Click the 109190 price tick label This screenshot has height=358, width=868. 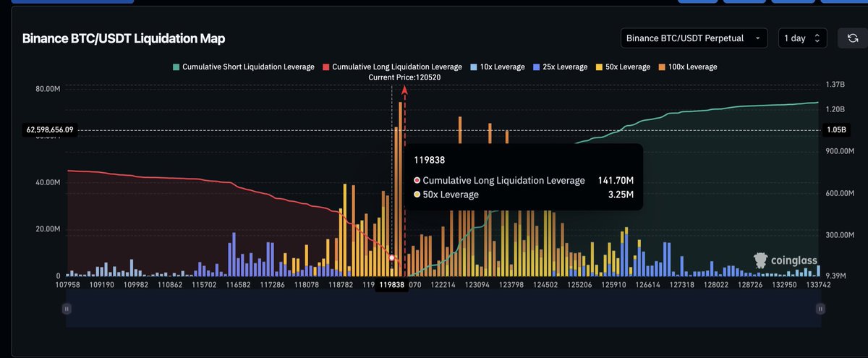[x=102, y=285]
